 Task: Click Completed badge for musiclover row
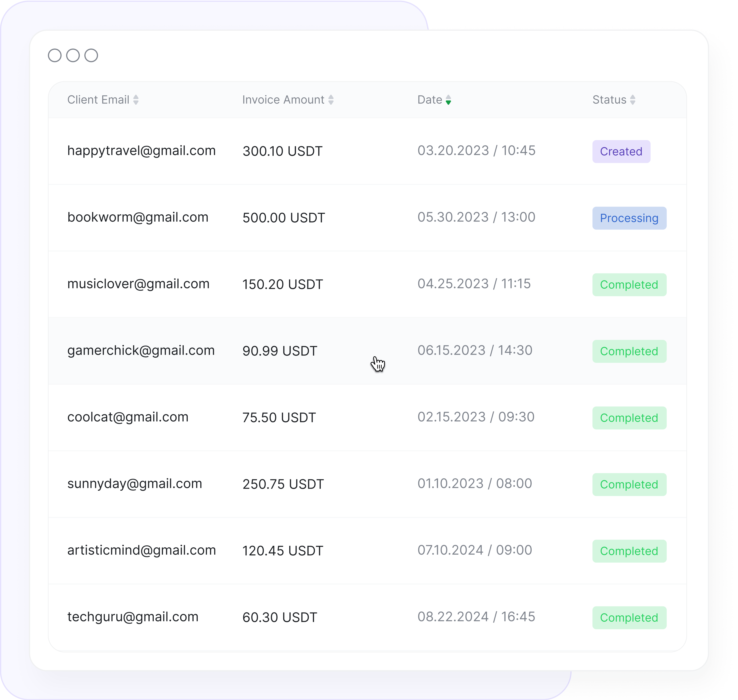629,285
